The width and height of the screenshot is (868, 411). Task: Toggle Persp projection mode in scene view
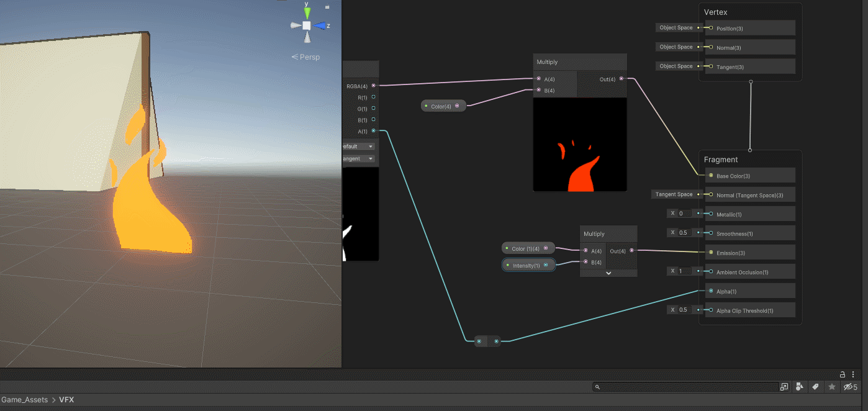click(x=306, y=57)
